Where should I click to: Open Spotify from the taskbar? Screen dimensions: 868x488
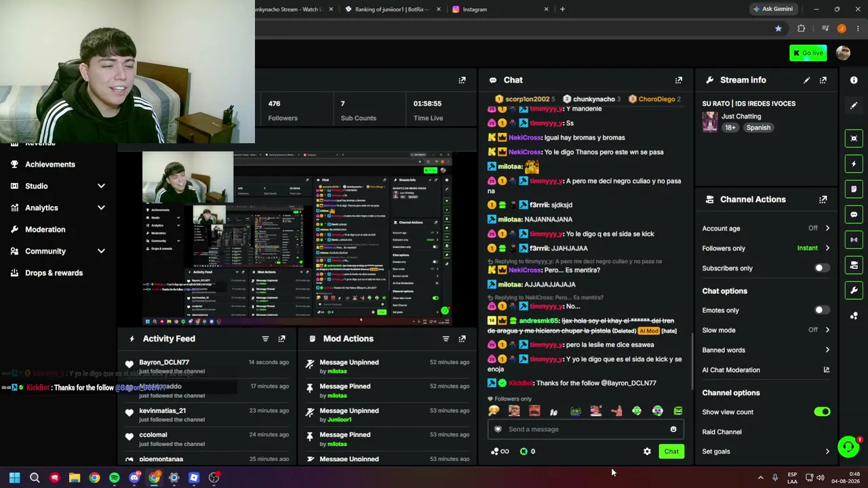[114, 478]
